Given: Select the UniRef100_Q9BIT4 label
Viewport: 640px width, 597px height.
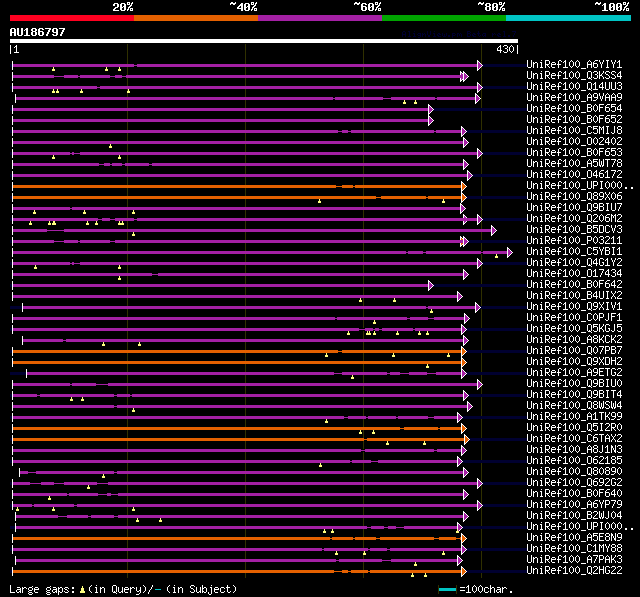Looking at the screenshot, I should (x=574, y=395).
